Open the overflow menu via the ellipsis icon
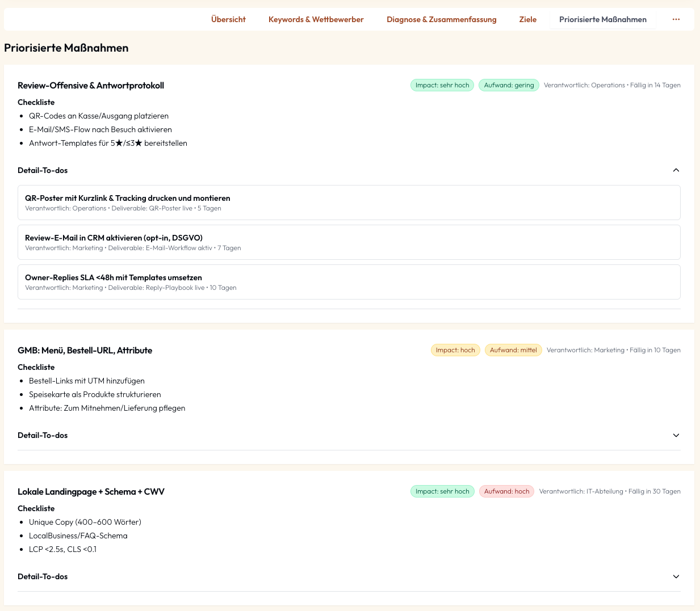 tap(676, 19)
